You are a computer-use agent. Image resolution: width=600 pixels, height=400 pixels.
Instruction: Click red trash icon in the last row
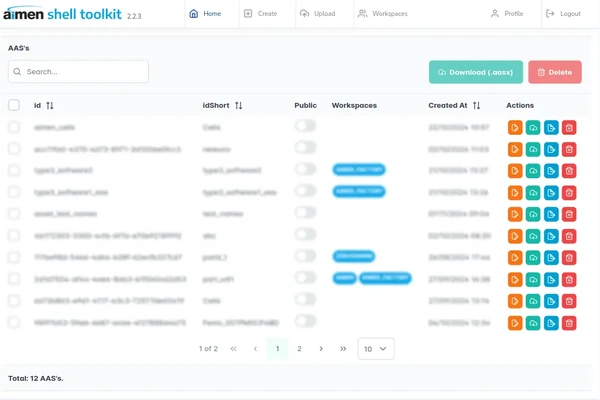569,323
